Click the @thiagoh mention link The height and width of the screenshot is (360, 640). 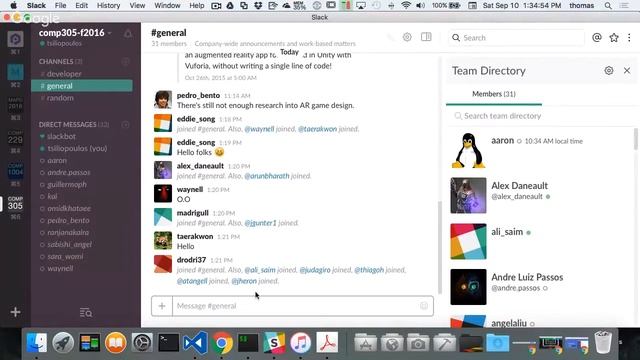(x=369, y=270)
